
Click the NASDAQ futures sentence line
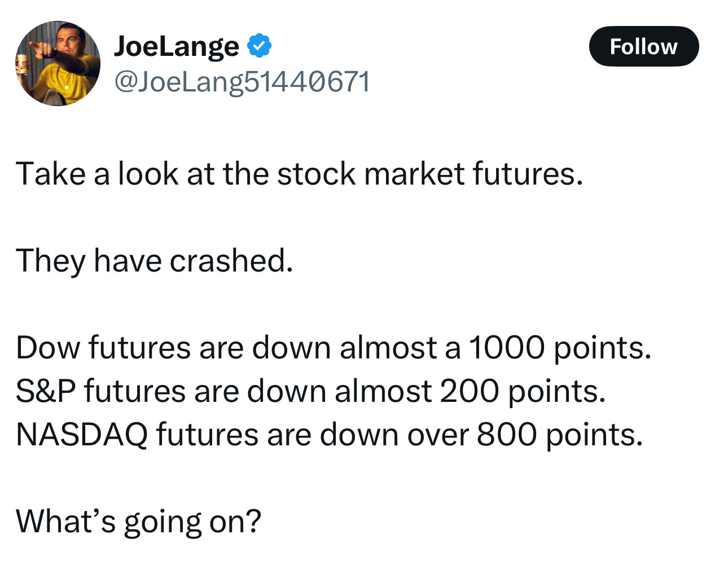pos(329,435)
